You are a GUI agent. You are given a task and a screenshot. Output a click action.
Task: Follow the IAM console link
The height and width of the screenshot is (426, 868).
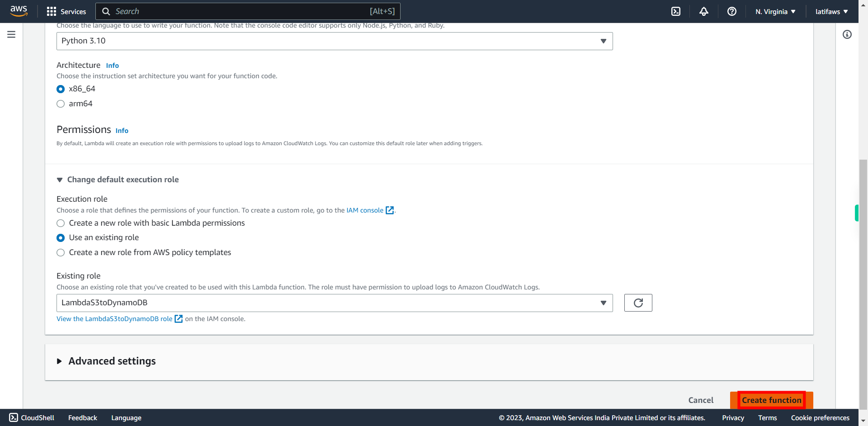pos(365,210)
